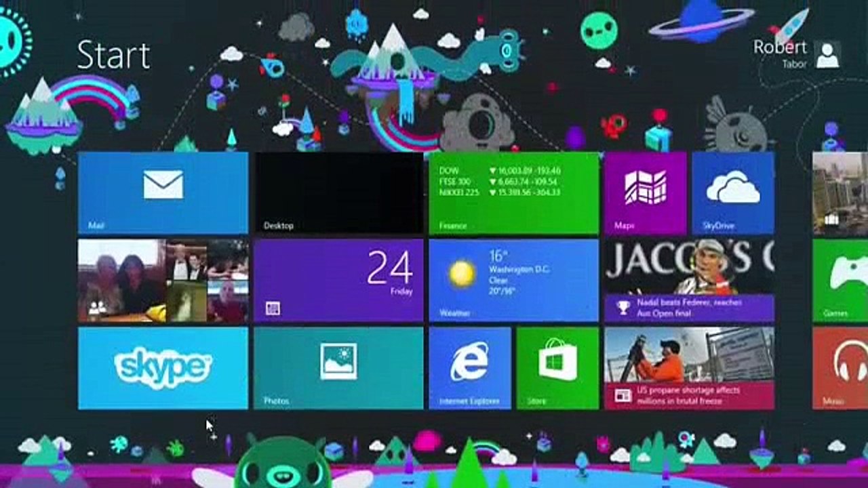Image resolution: width=868 pixels, height=488 pixels.
Task: Launch the Skype tile
Action: point(163,368)
